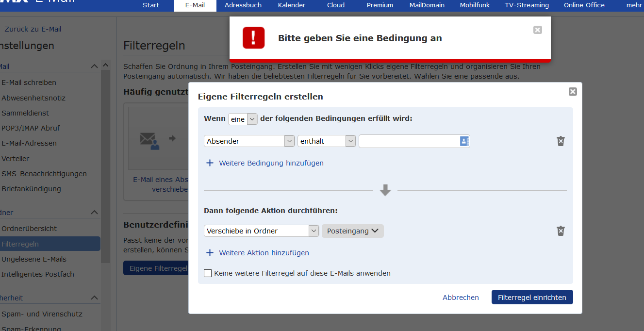This screenshot has height=331, width=644.
Task: Delete the Verschiebe in Ordner action row
Action: tap(561, 231)
